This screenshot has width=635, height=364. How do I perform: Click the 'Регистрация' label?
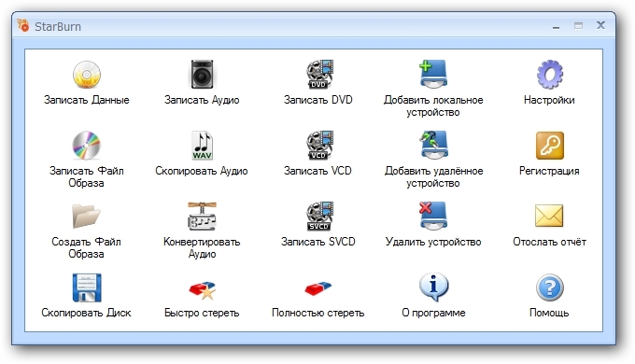[x=549, y=171]
